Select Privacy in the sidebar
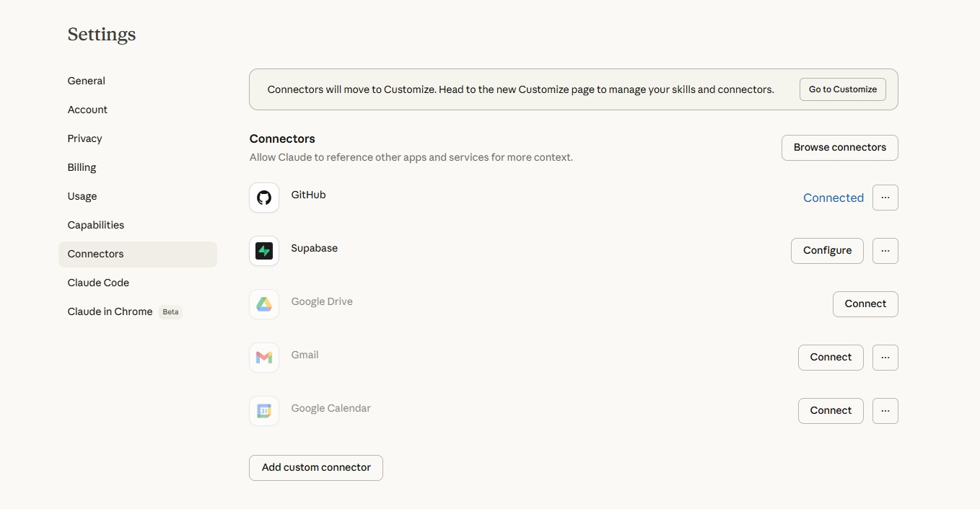Viewport: 980px width, 509px height. coord(85,138)
